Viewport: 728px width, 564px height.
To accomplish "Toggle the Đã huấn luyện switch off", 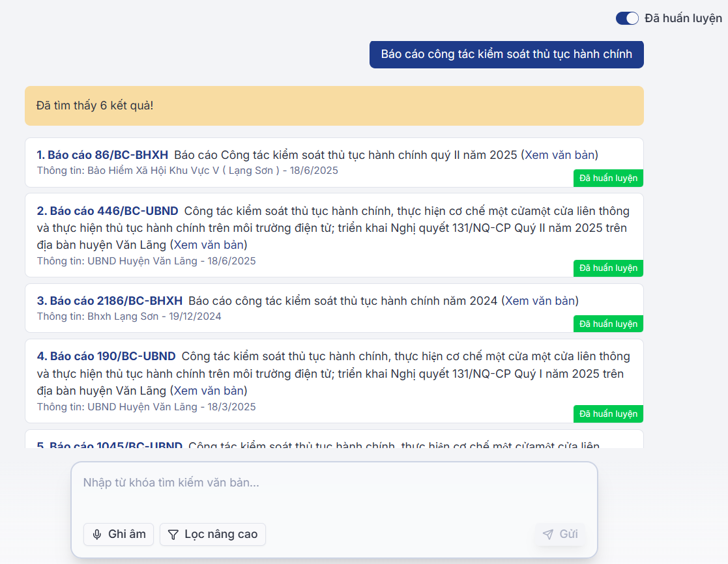I will tap(627, 18).
